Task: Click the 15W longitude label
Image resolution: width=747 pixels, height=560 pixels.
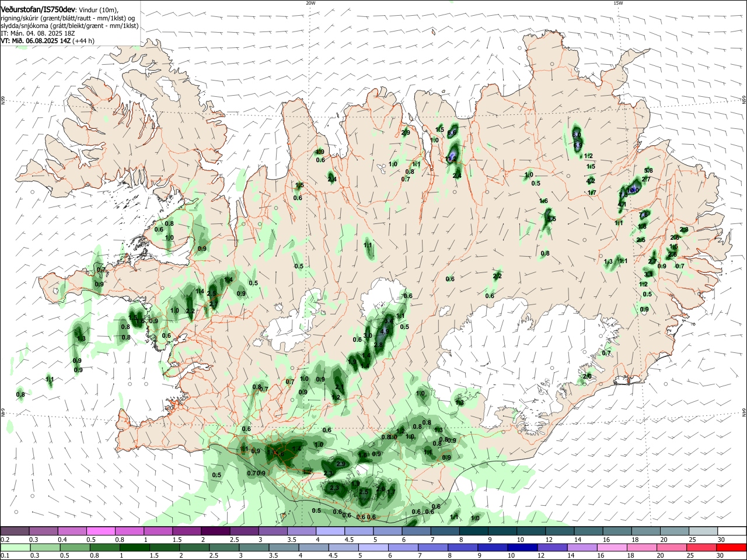Action: [618, 3]
